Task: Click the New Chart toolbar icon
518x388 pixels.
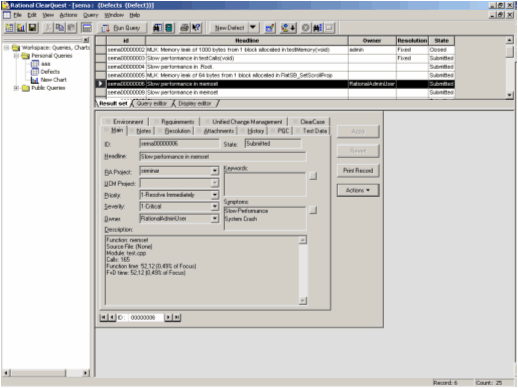Action: pyautogui.click(x=21, y=28)
